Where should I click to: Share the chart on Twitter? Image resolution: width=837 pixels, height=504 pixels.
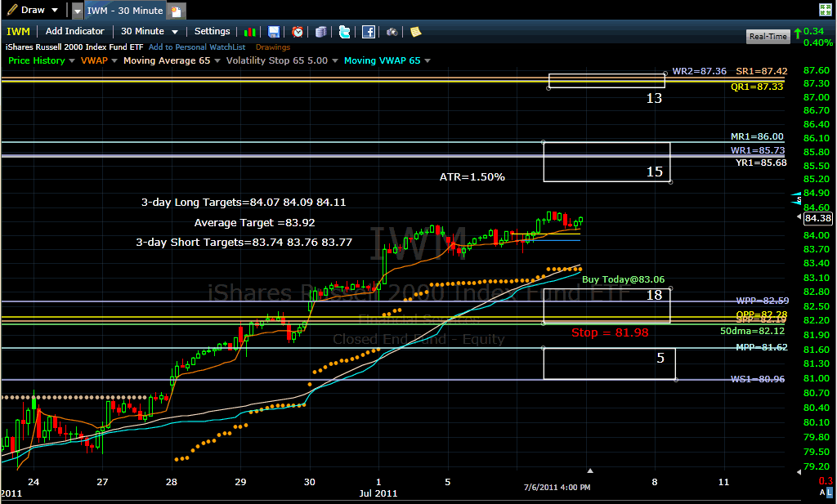point(344,32)
